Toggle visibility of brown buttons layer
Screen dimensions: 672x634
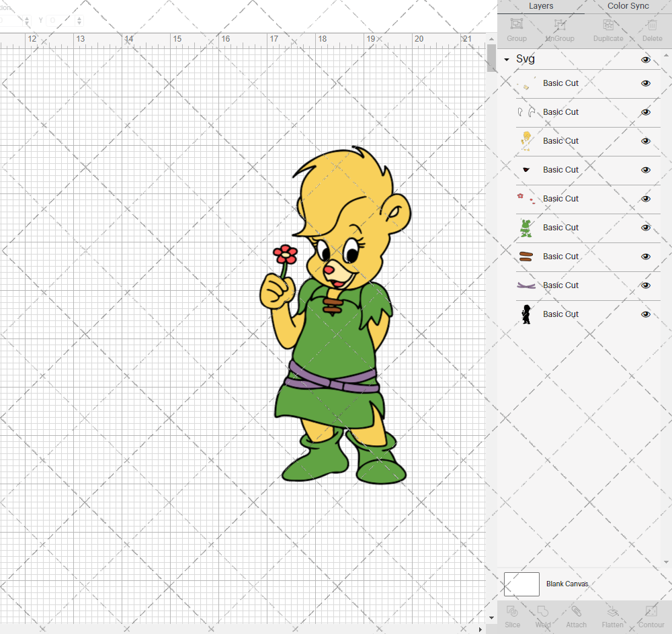tap(646, 257)
